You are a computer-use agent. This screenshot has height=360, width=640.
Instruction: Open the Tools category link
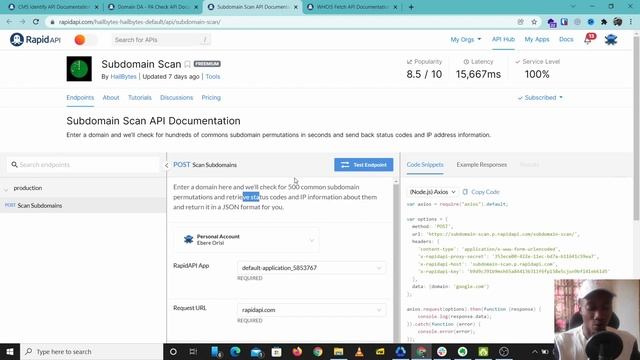213,76
